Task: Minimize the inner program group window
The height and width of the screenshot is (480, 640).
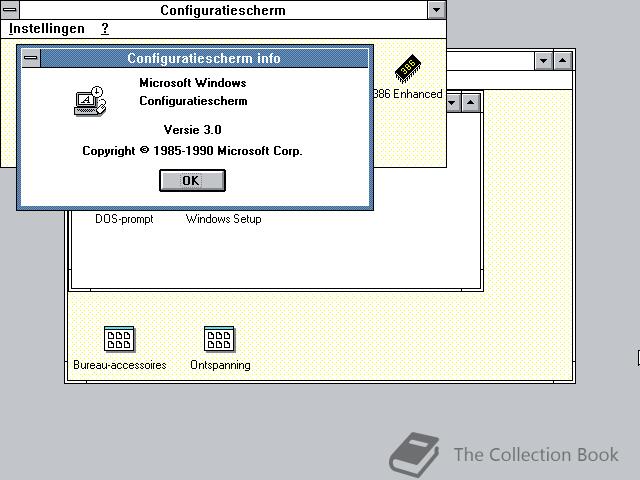Action: tap(453, 102)
